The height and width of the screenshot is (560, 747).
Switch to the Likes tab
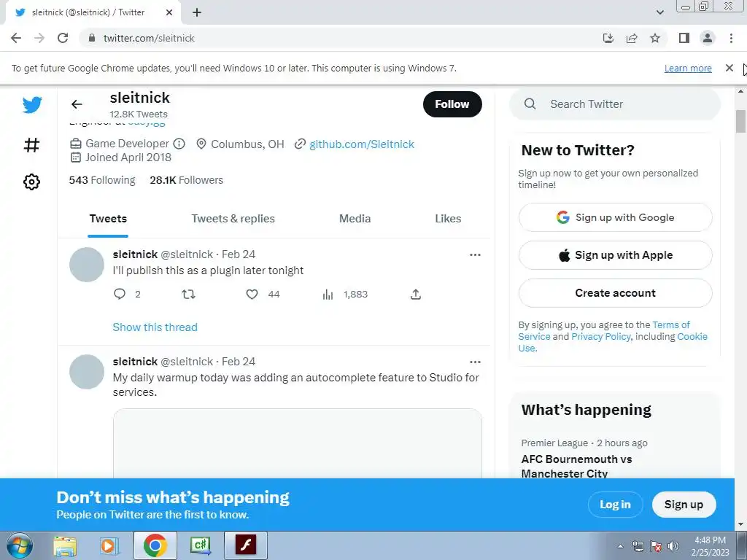(448, 219)
